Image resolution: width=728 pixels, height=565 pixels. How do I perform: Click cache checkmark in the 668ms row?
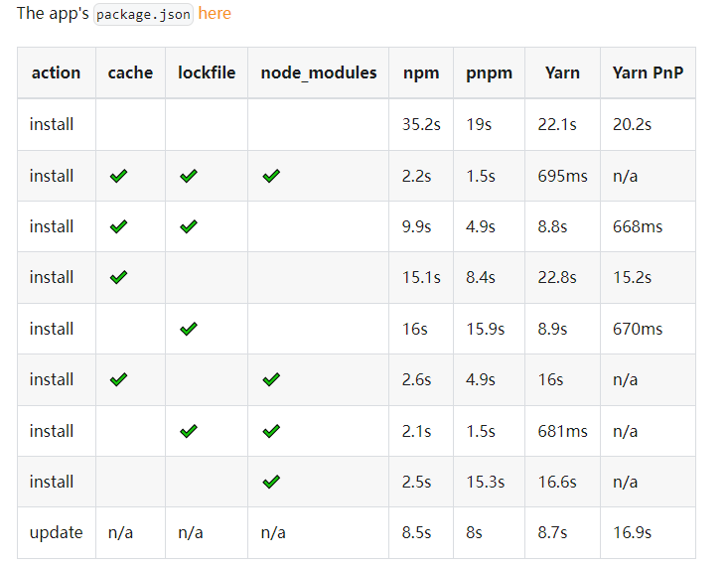point(118,226)
